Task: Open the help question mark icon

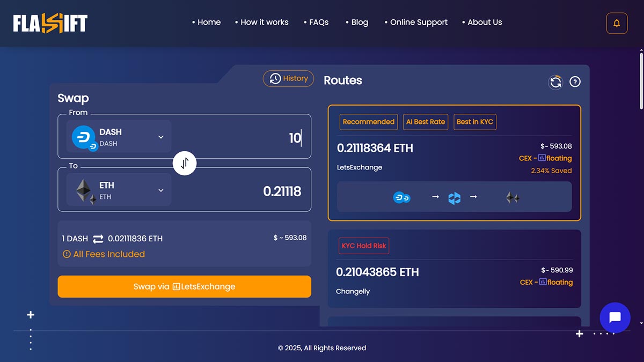Action: pos(575,82)
